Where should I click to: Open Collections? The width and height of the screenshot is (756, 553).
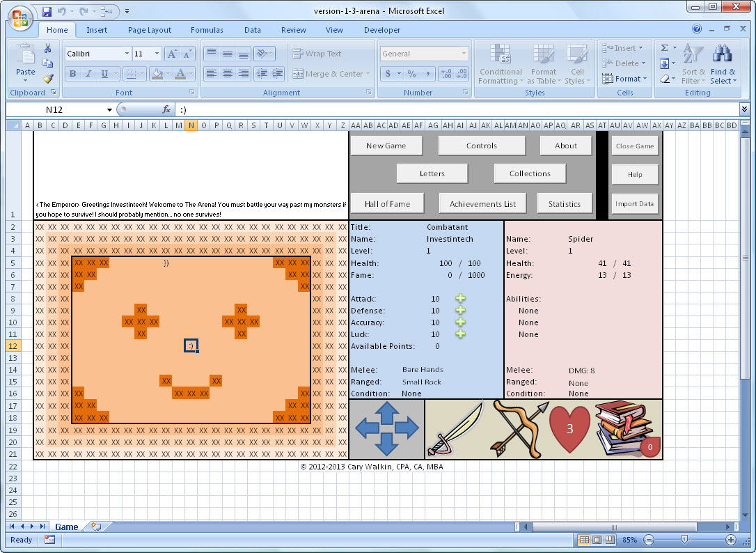pyautogui.click(x=530, y=173)
